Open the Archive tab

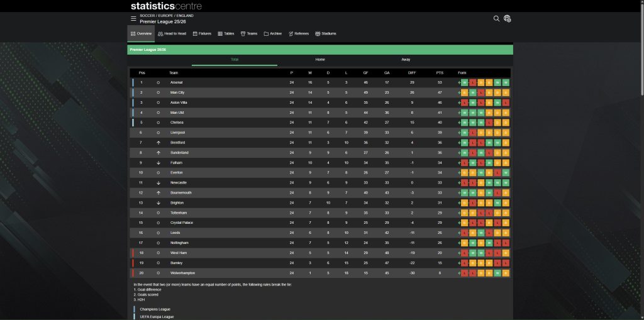273,34
